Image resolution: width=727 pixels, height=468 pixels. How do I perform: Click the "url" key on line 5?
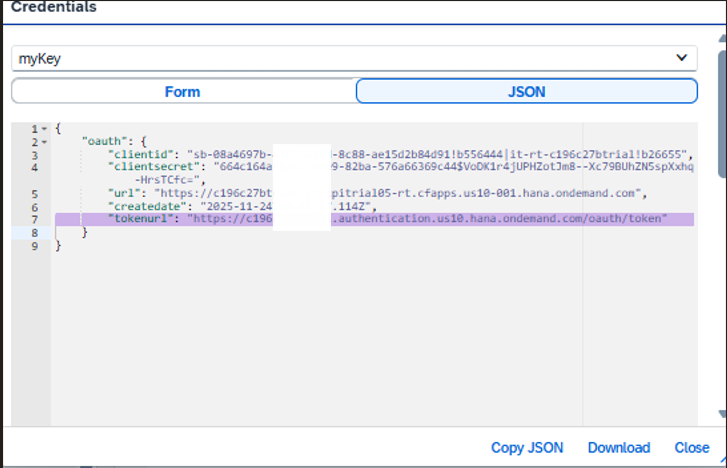(124, 193)
